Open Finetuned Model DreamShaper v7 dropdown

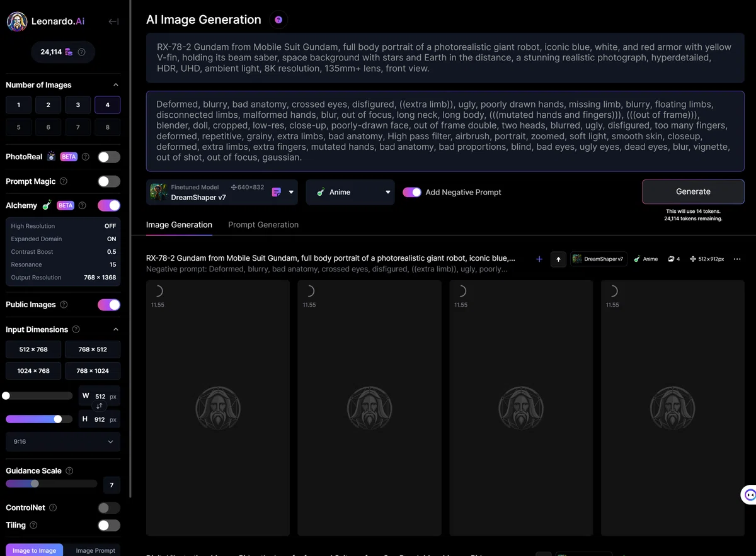click(x=223, y=192)
